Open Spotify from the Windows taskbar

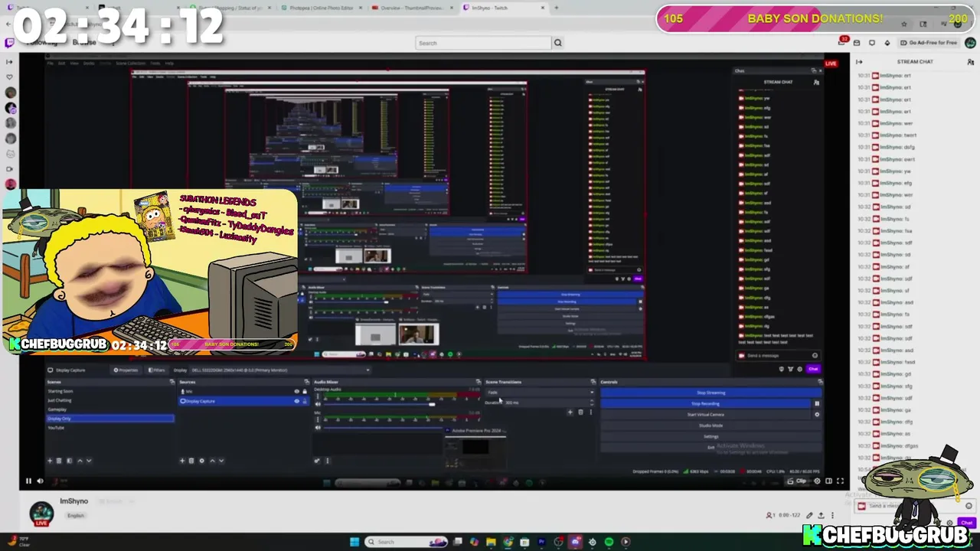(x=609, y=542)
